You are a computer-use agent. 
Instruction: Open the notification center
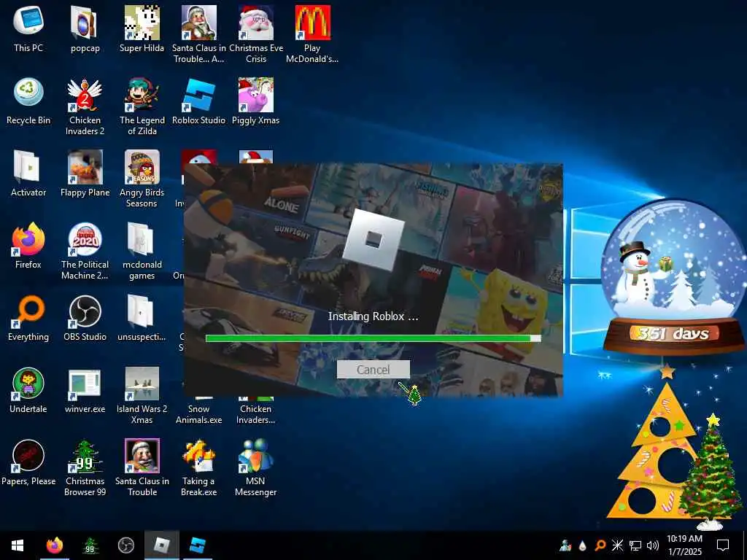coord(723,545)
